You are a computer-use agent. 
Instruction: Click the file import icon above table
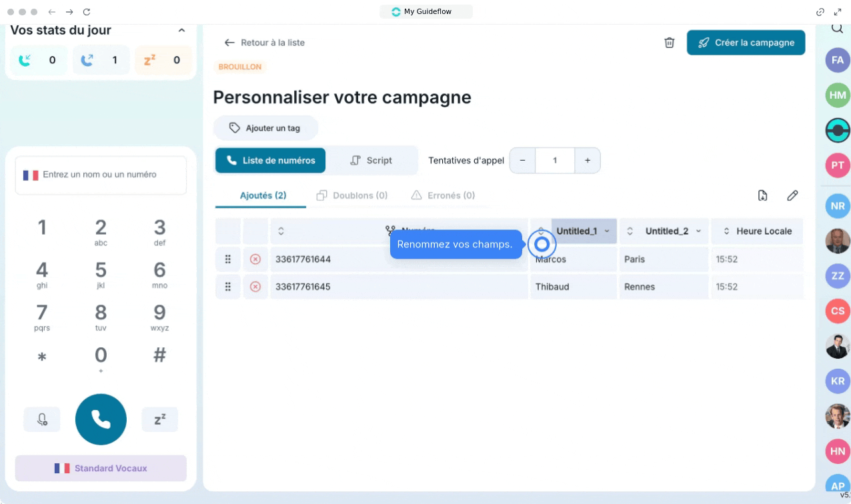coord(762,195)
